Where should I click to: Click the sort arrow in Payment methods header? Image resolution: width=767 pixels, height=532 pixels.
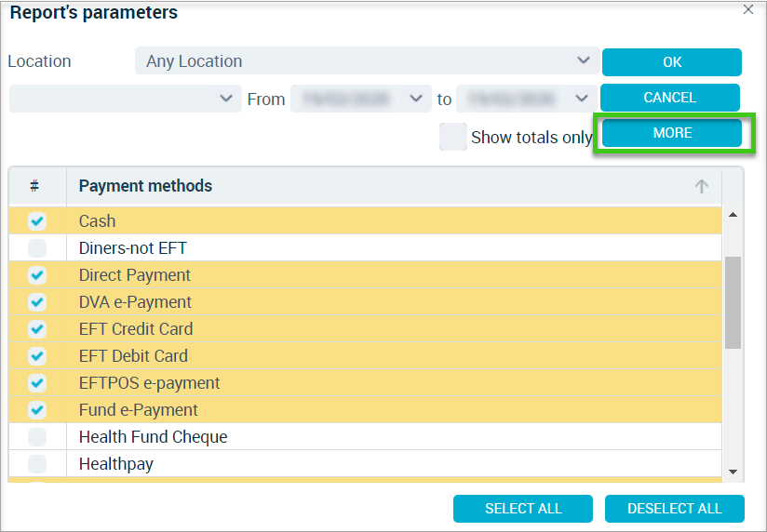(702, 186)
